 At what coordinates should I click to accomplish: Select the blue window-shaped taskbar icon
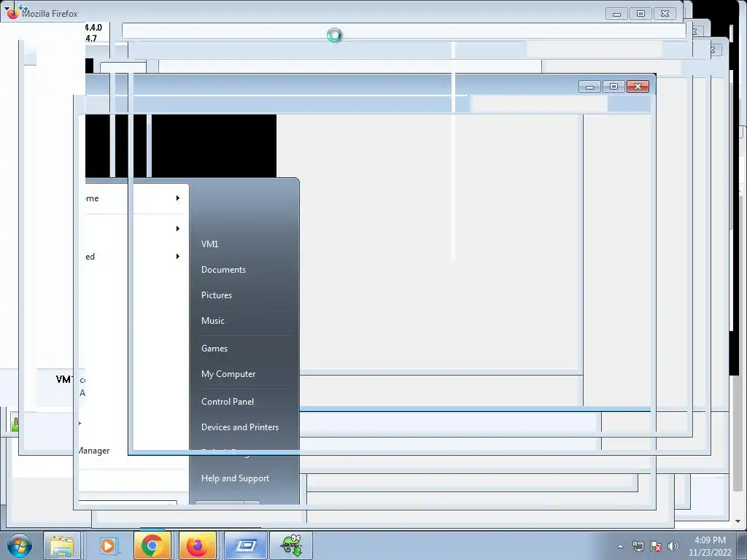coord(245,545)
